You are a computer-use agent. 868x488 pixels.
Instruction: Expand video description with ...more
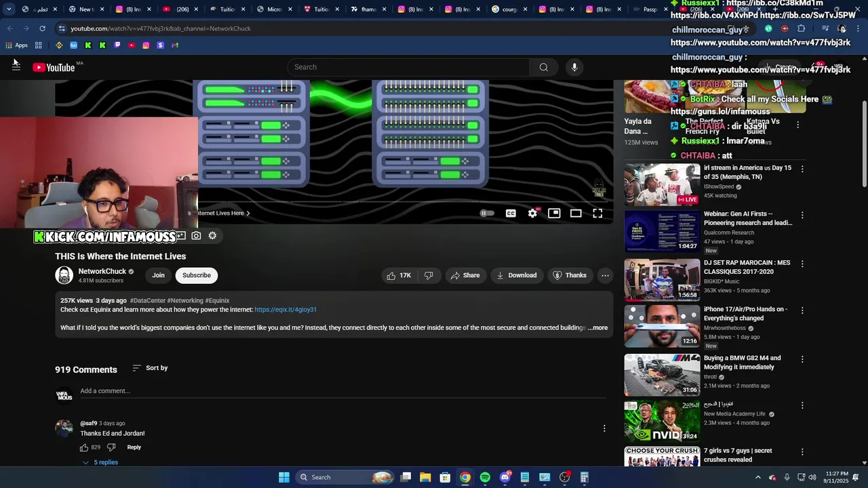597,327
